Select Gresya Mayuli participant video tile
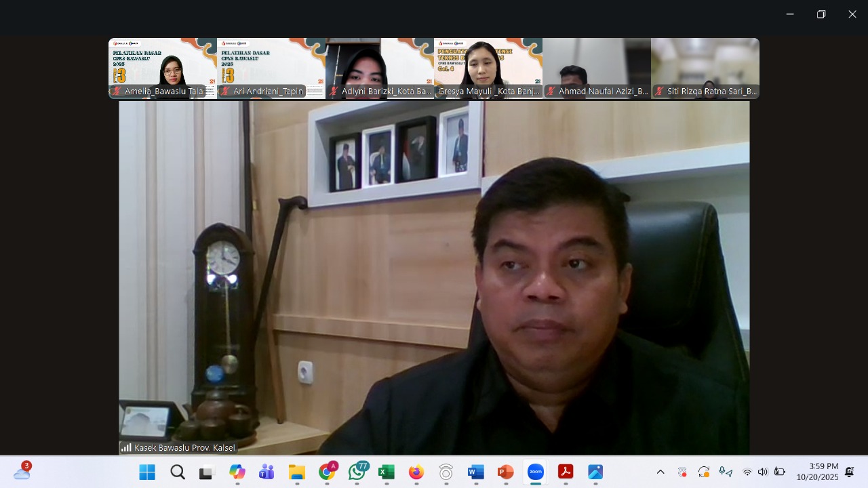Screen dimensions: 868x488 tap(488, 68)
